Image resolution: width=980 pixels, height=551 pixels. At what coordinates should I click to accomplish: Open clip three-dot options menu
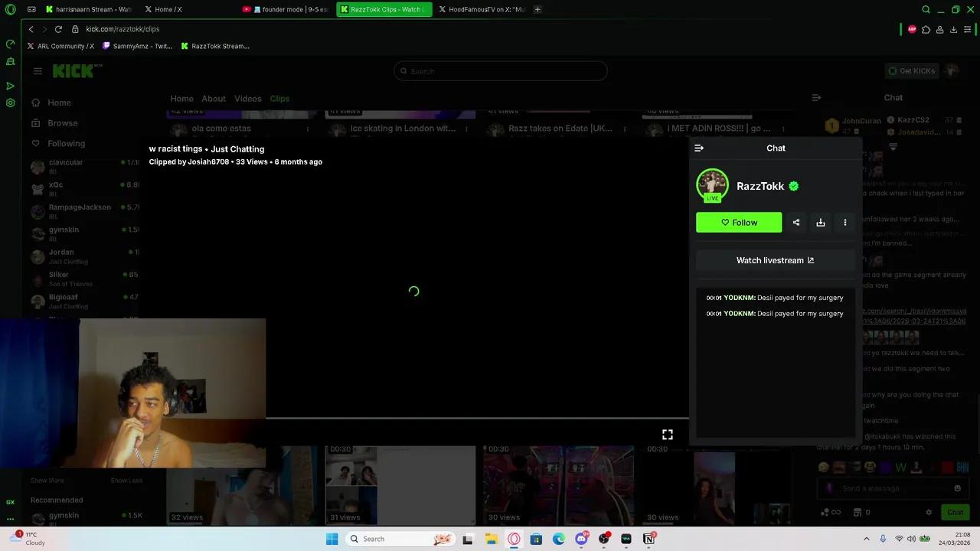click(845, 223)
